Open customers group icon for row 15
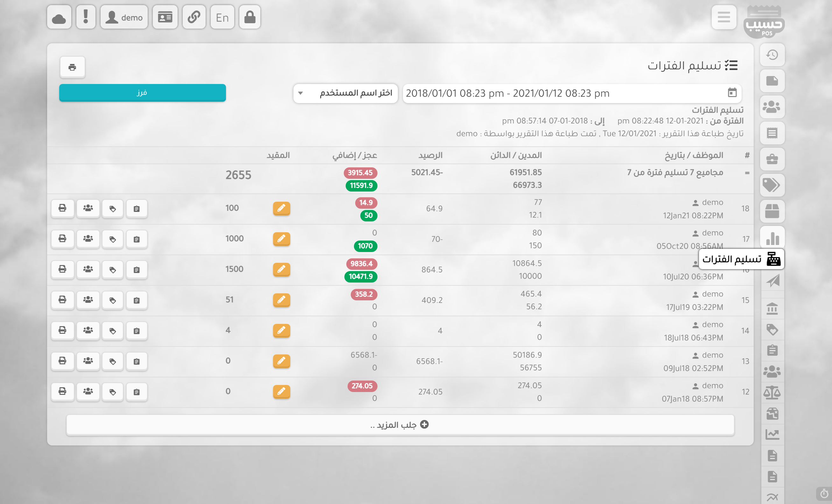The height and width of the screenshot is (504, 832). pyautogui.click(x=88, y=300)
